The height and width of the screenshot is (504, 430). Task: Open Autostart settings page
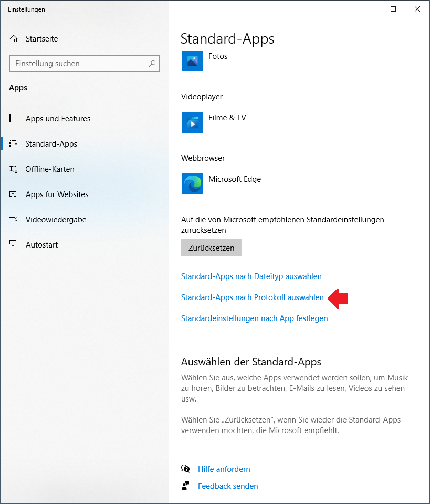[41, 245]
